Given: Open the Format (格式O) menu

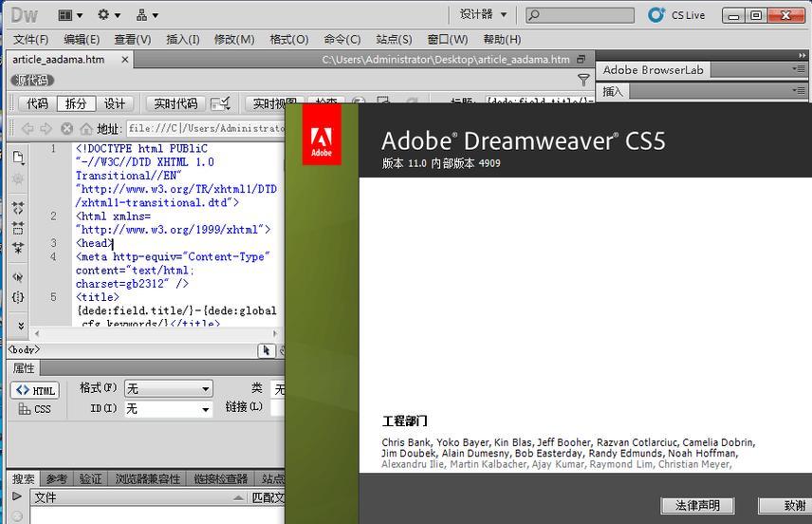Looking at the screenshot, I should click(x=289, y=39).
